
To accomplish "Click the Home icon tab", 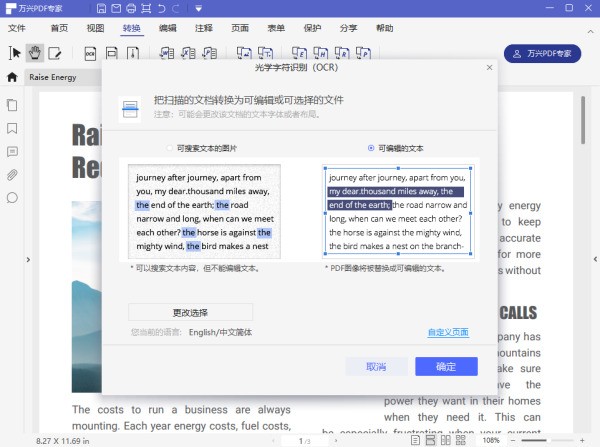I will (x=12, y=76).
